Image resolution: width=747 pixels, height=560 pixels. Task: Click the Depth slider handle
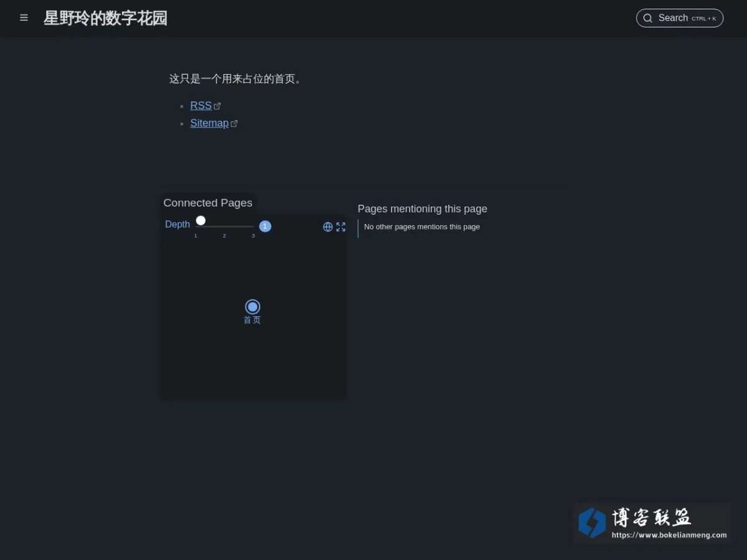tap(200, 220)
